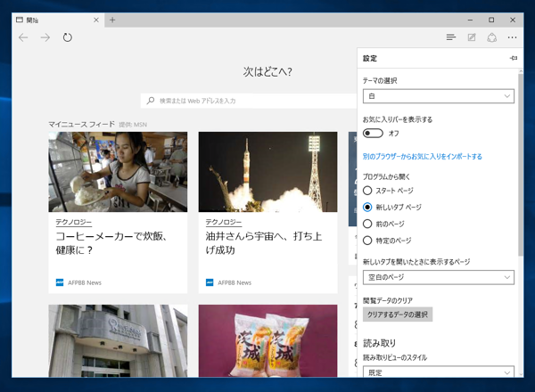Screen dimensions: 535x392
Task: Pin the 設定 pane with pin icon
Action: pyautogui.click(x=514, y=58)
